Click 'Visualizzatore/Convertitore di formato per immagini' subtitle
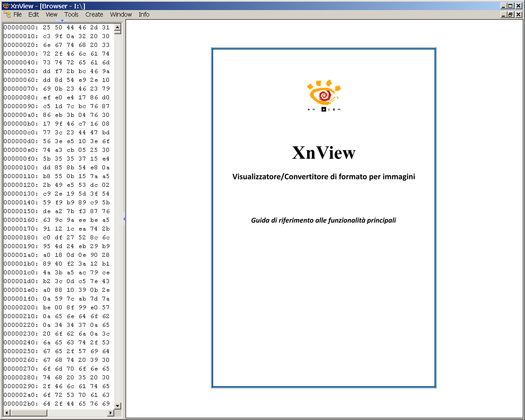525x420 pixels. click(x=324, y=177)
